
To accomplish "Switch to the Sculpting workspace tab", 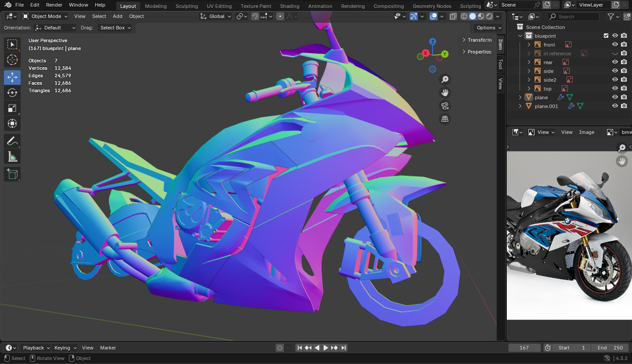I will pos(187,6).
